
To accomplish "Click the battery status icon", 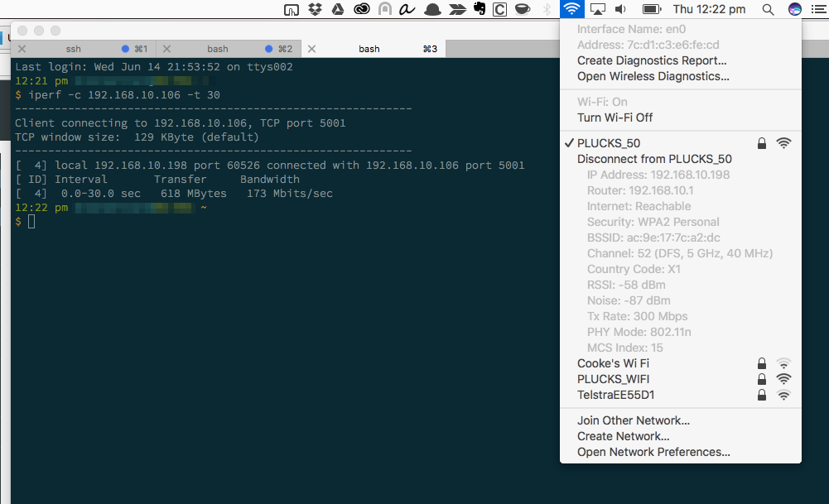I will 651,9.
